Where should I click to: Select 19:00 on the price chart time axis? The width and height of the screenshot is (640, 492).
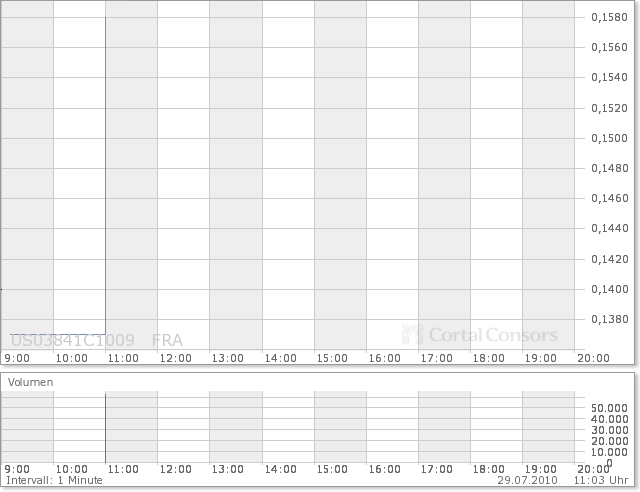point(540,358)
